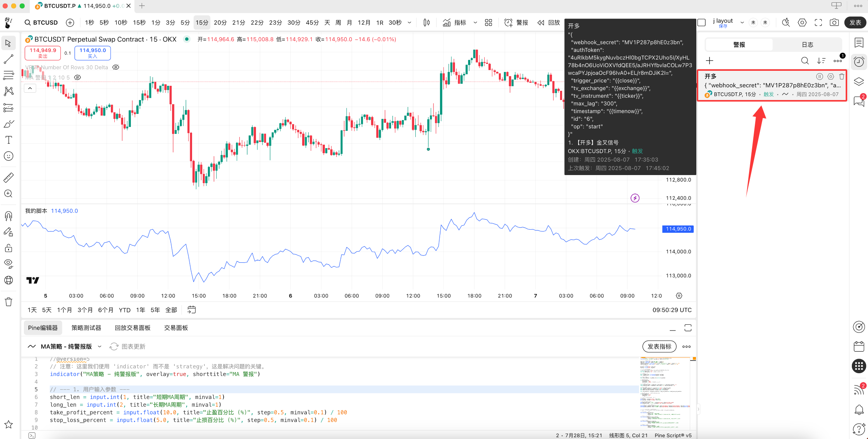Maximize the Pine editor panel
The image size is (868, 439).
[x=688, y=328]
